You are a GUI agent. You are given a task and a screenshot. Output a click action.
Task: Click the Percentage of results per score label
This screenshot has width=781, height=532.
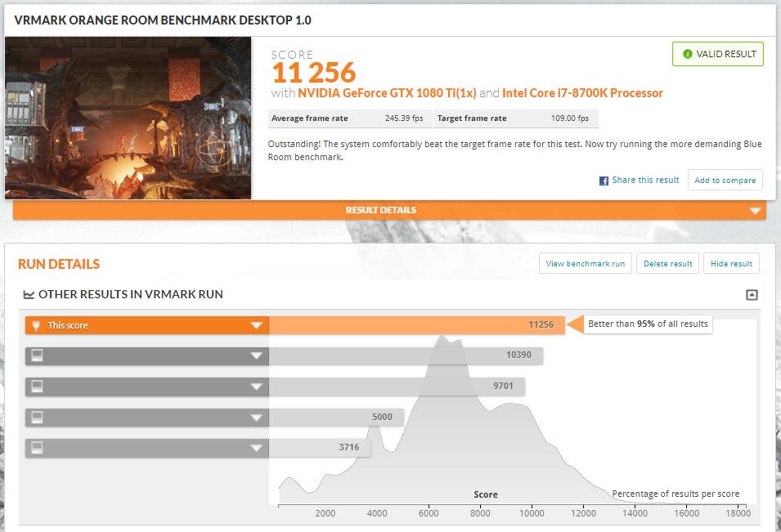pos(676,494)
